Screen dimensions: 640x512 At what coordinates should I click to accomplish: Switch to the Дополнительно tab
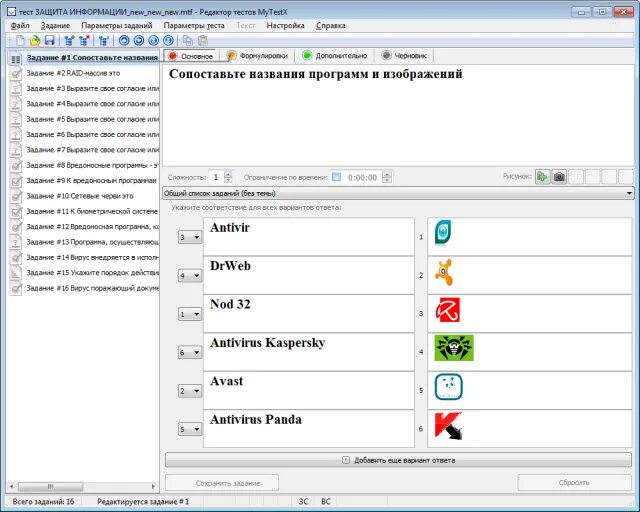335,56
